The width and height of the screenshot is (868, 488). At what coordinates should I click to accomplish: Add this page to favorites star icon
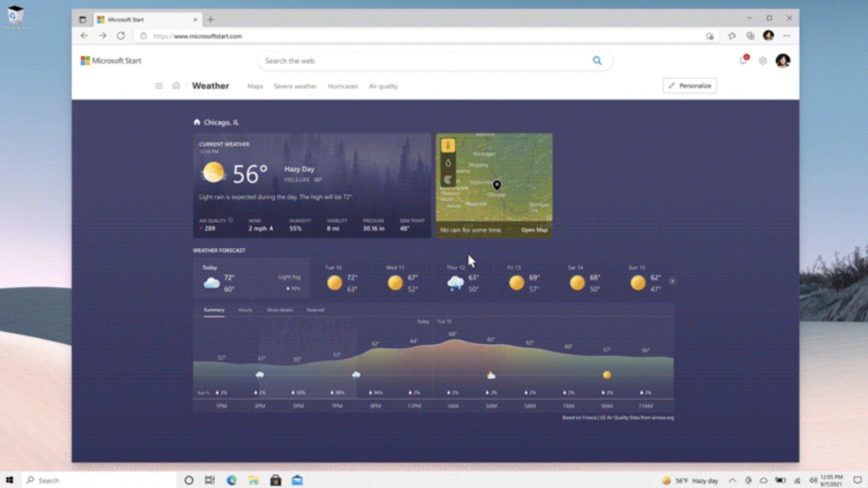click(710, 36)
